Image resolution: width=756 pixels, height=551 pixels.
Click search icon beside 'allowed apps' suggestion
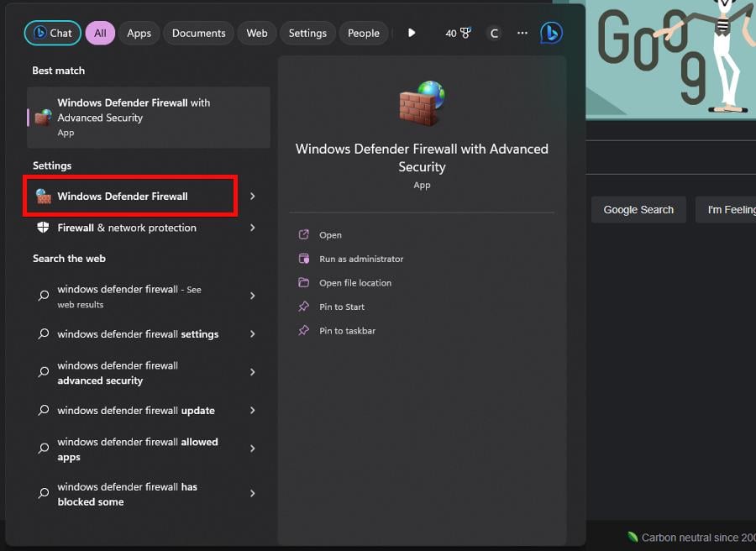coord(44,449)
